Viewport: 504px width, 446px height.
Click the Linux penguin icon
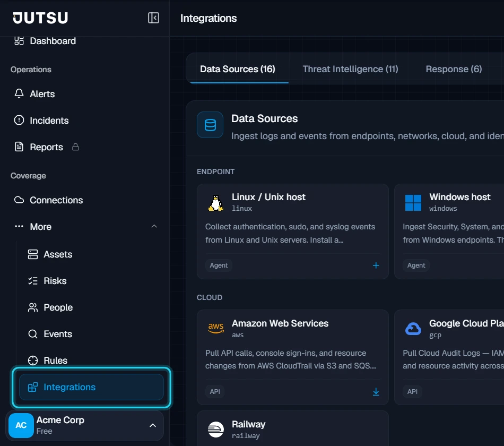click(216, 203)
